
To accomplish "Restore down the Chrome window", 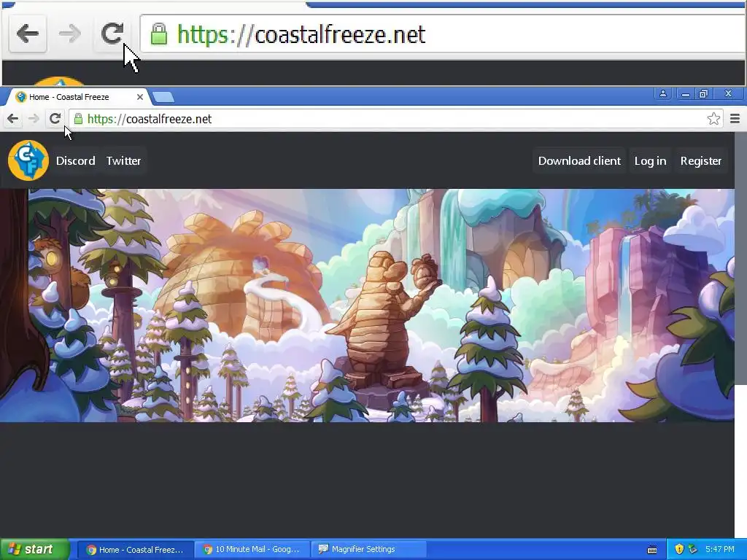I will click(x=703, y=93).
